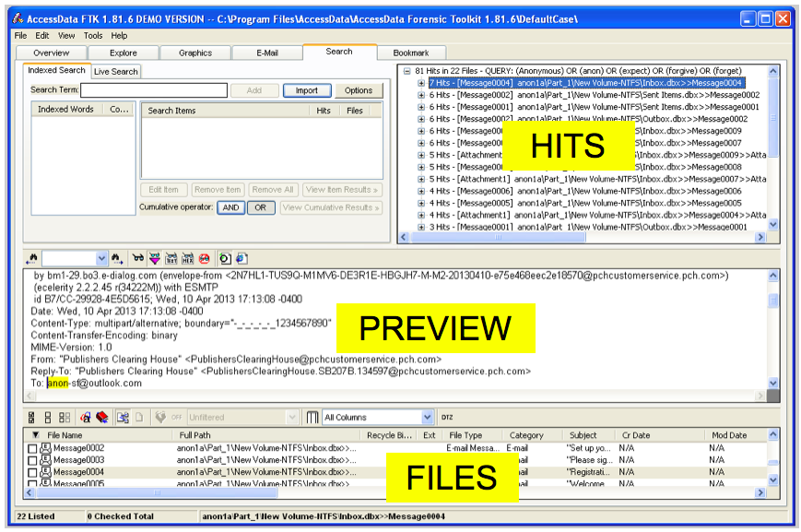Screen dimensions: 801x532
Task: Expand the 7 Hits Message0004 Inbox node
Action: pos(421,83)
